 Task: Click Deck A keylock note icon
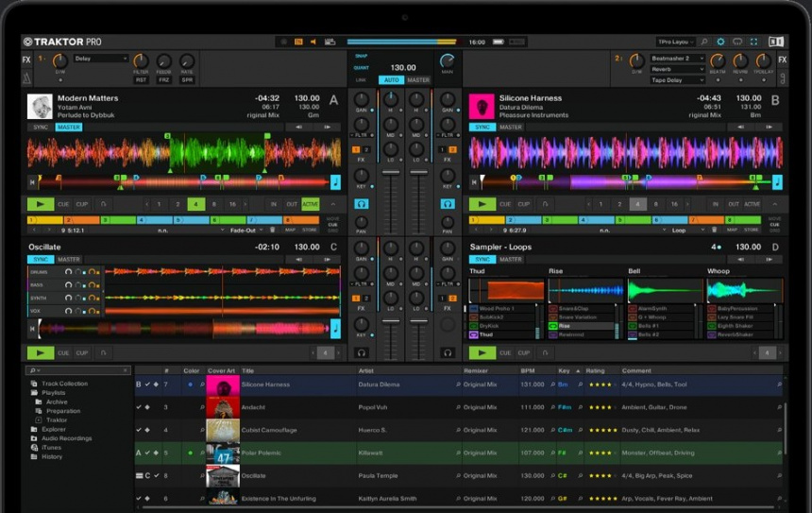tap(335, 182)
